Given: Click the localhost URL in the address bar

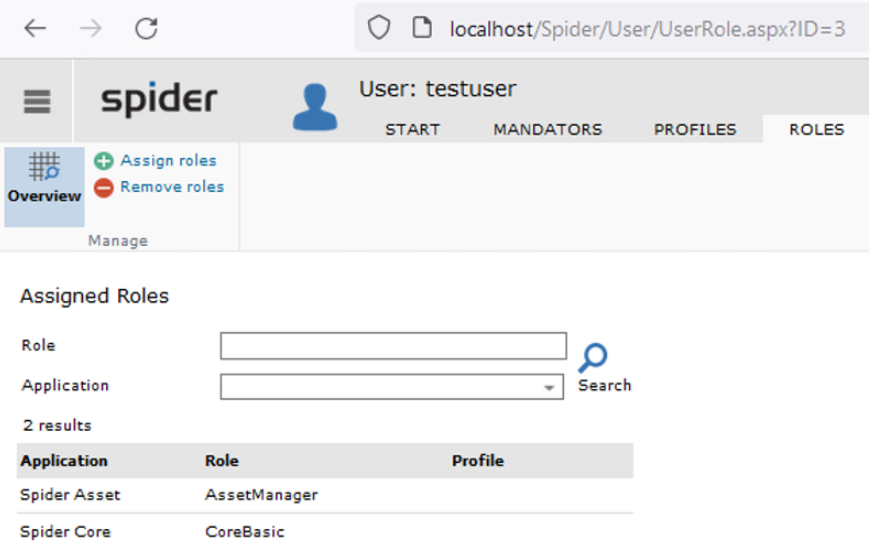Looking at the screenshot, I should [647, 29].
